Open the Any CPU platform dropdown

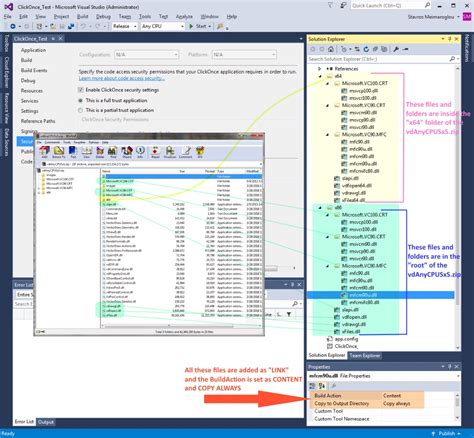point(163,26)
